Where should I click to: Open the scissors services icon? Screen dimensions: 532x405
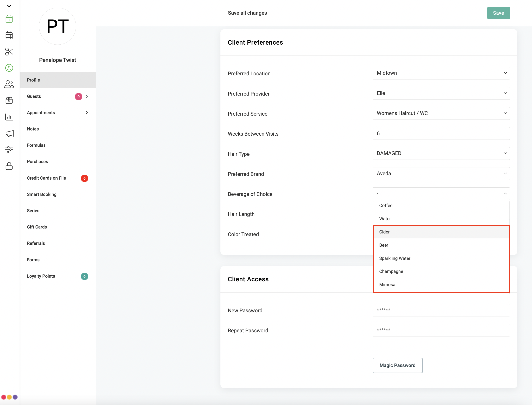9,52
